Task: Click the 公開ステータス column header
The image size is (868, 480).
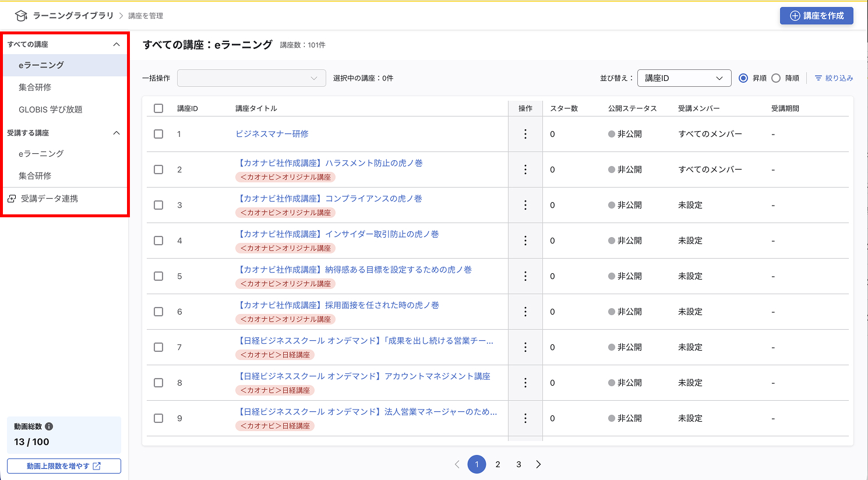Action: click(633, 108)
